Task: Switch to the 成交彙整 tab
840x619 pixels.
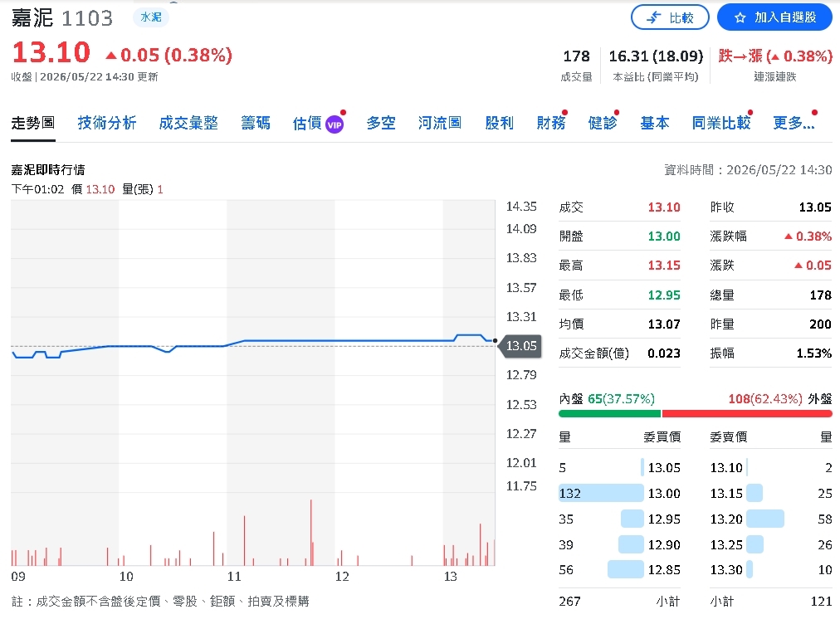Action: pyautogui.click(x=188, y=123)
